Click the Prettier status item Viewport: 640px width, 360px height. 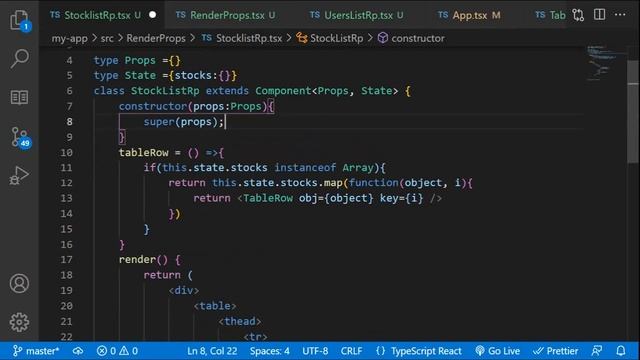556,351
